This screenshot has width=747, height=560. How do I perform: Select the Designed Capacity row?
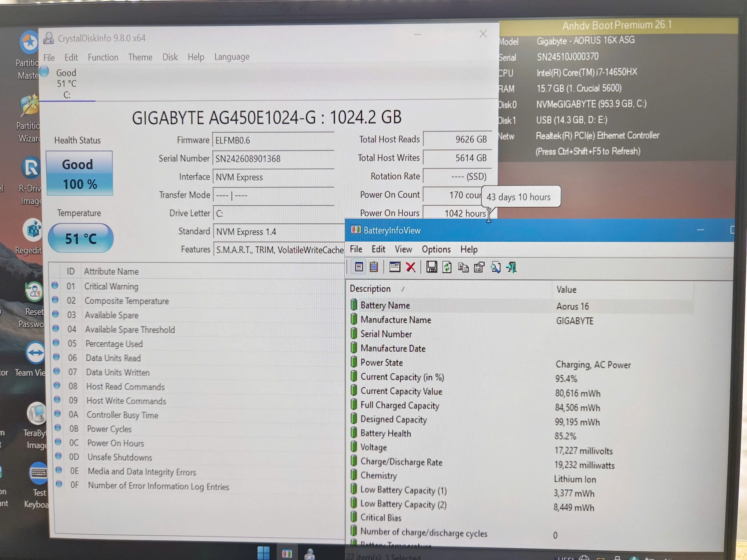pos(521,420)
